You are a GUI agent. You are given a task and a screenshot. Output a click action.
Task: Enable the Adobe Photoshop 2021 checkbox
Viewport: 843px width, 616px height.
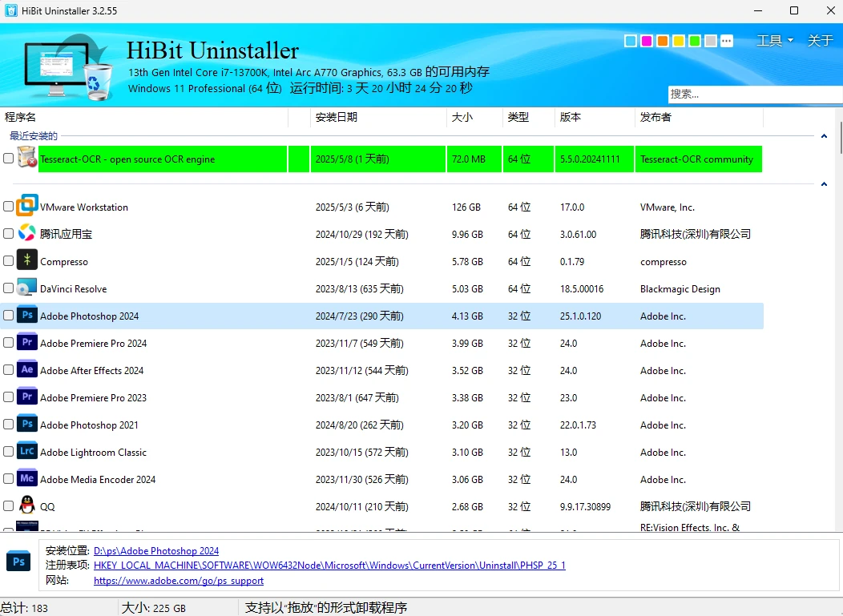8,425
